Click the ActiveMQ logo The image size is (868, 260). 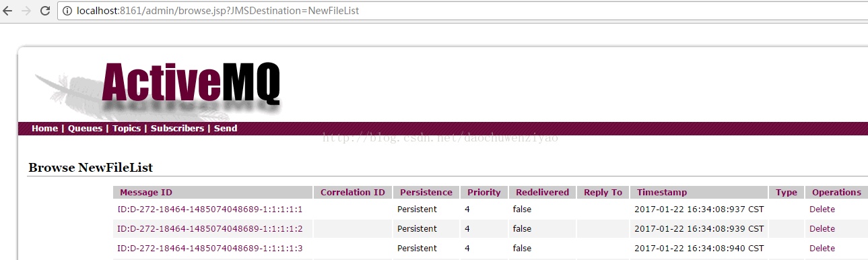(x=191, y=84)
